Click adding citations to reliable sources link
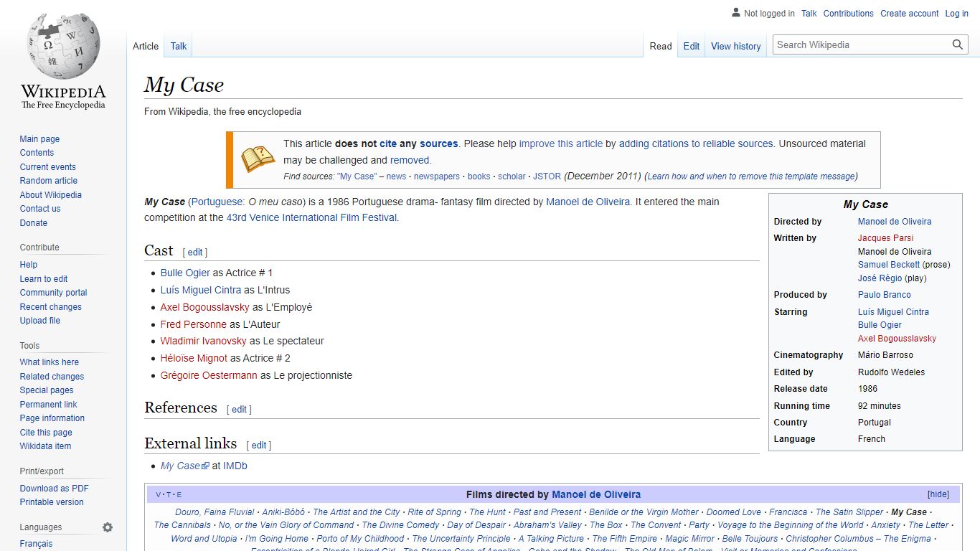 tap(696, 143)
